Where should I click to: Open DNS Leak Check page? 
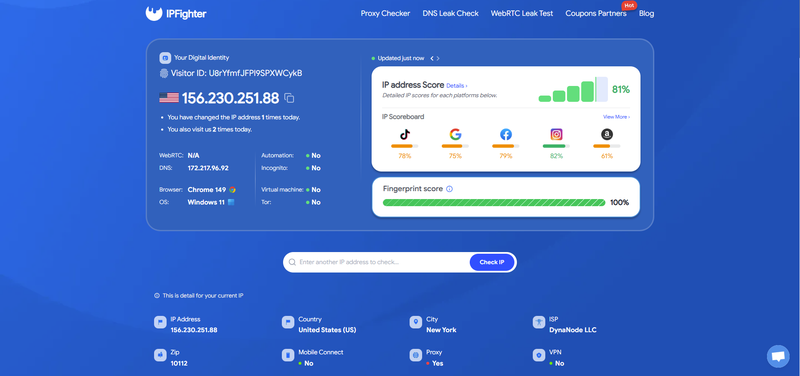click(x=451, y=14)
